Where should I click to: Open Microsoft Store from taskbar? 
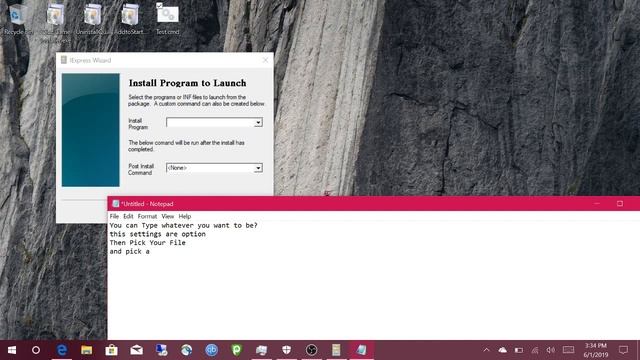tap(111, 350)
